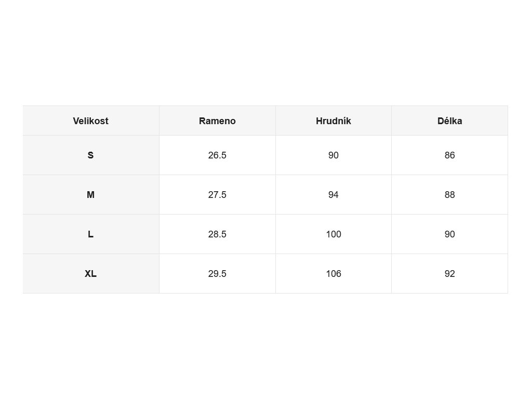Select the 28.5 shoulder cell
This screenshot has height=399, width=532.
217,234
